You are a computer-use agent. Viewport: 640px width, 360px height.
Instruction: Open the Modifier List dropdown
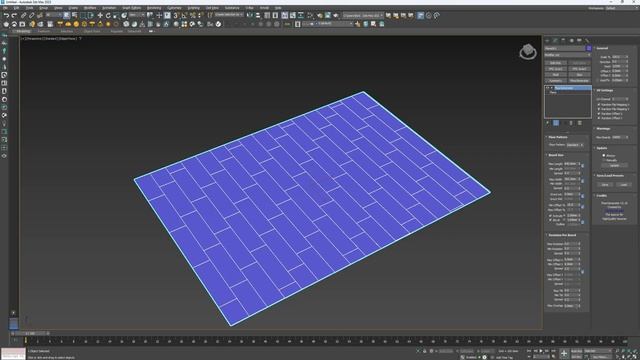point(568,55)
